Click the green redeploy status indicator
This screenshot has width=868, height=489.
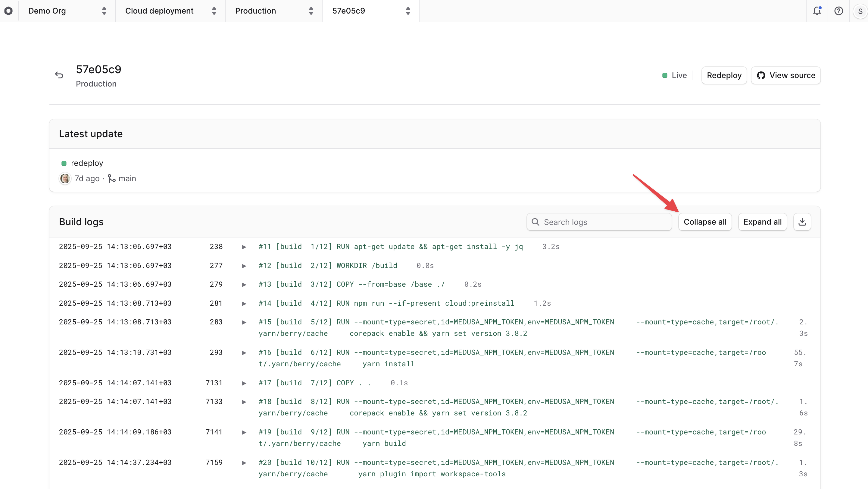click(x=64, y=163)
